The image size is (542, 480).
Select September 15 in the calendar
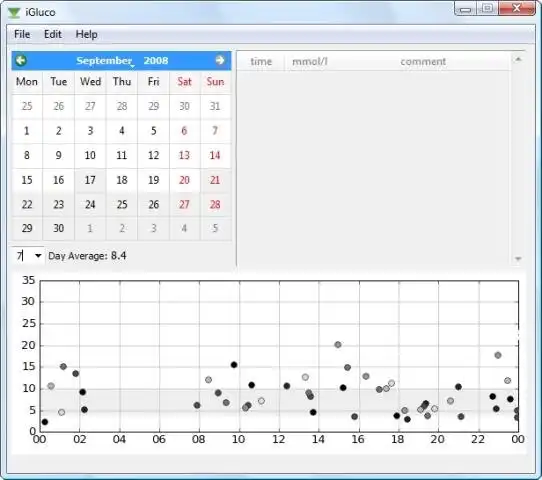coord(27,180)
